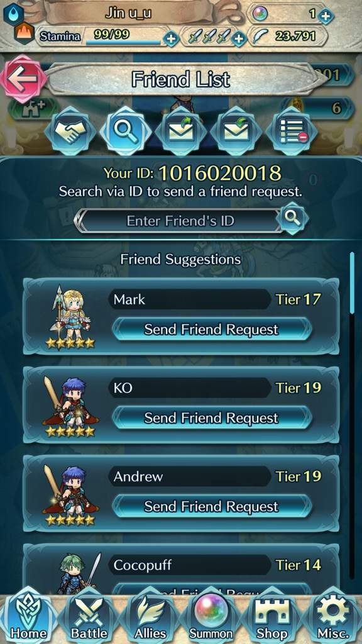Image resolution: width=362 pixels, height=644 pixels.
Task: Send friend request to KO
Action: 211,418
